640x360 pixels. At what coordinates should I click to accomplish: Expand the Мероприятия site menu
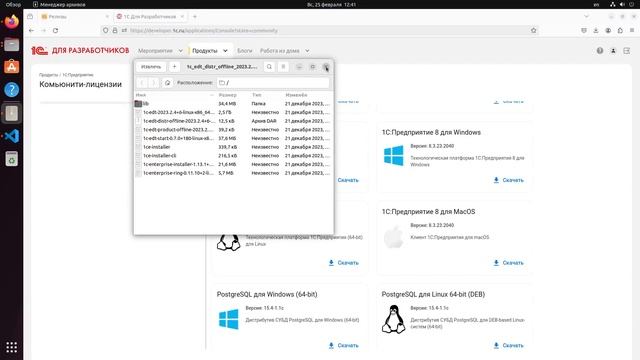tap(160, 51)
